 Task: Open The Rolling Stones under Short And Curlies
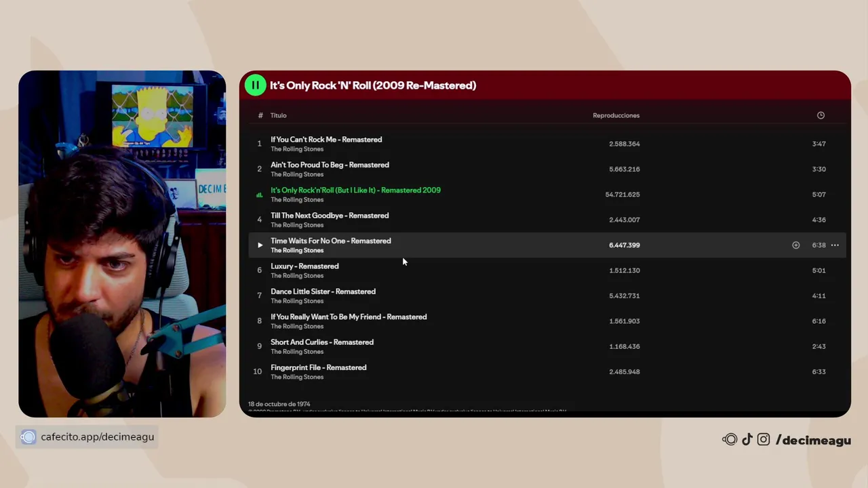click(297, 352)
